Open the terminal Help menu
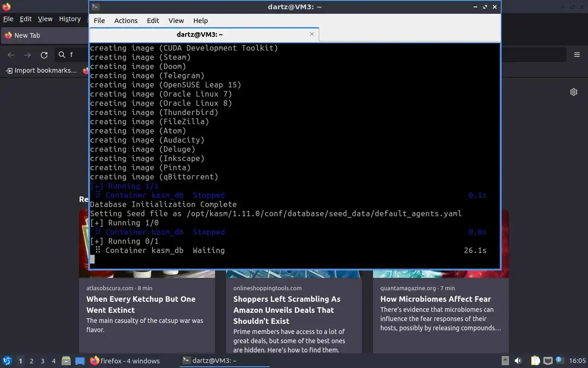 (x=200, y=21)
